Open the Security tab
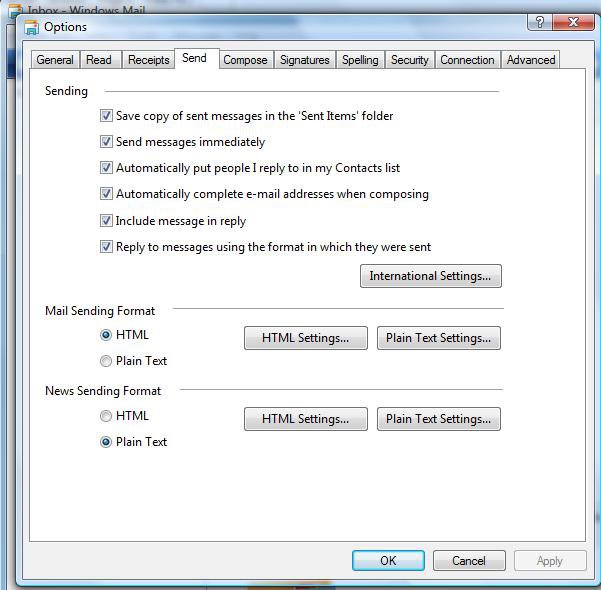Viewport: 601px width, 590px height. [x=410, y=60]
